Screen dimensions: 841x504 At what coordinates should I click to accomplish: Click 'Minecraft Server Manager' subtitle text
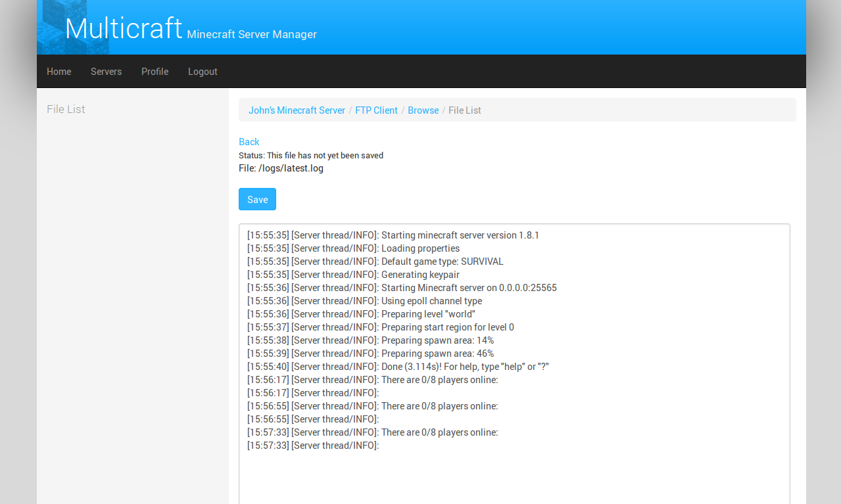point(252,34)
